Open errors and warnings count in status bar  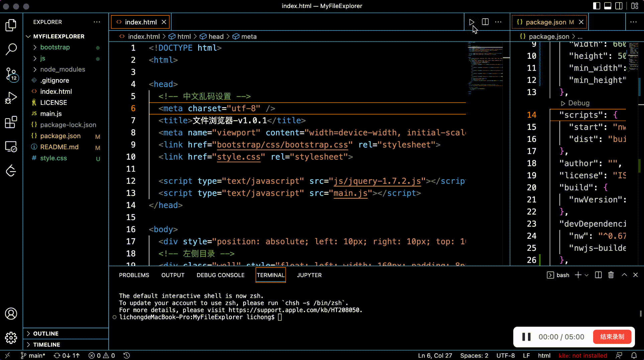pyautogui.click(x=102, y=355)
